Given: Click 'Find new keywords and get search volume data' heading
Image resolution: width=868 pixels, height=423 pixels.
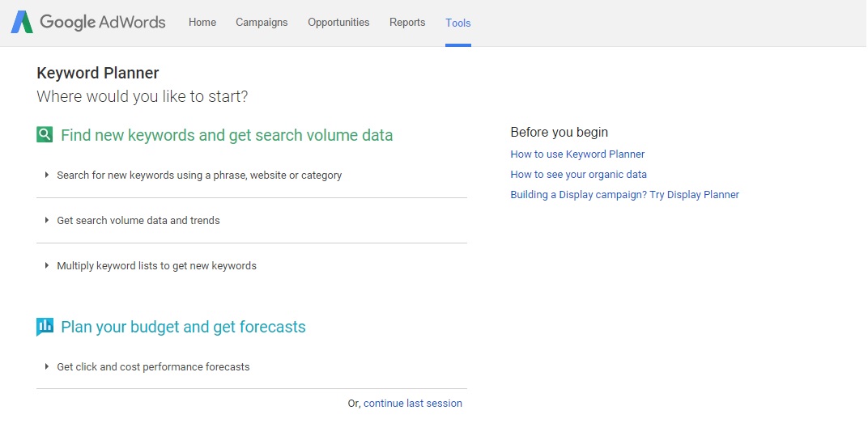Looking at the screenshot, I should point(227,135).
